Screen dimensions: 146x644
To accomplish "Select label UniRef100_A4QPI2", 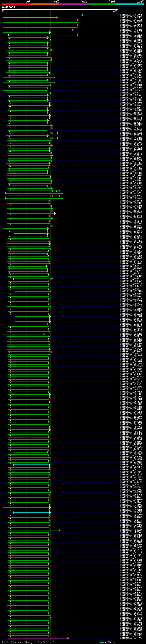I will [x=131, y=191].
